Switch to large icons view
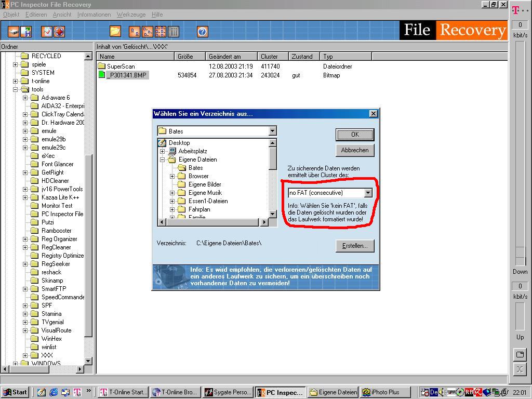The width and height of the screenshot is (532, 399). pyautogui.click(x=135, y=32)
